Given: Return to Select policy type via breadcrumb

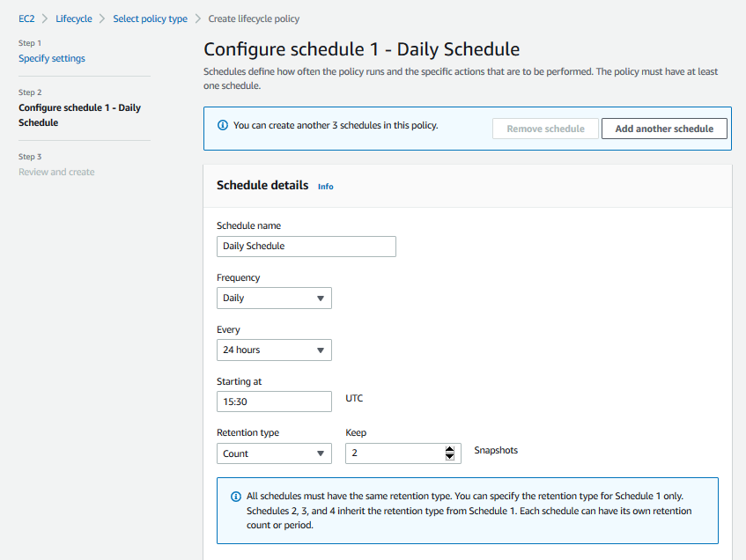Looking at the screenshot, I should click(x=150, y=18).
